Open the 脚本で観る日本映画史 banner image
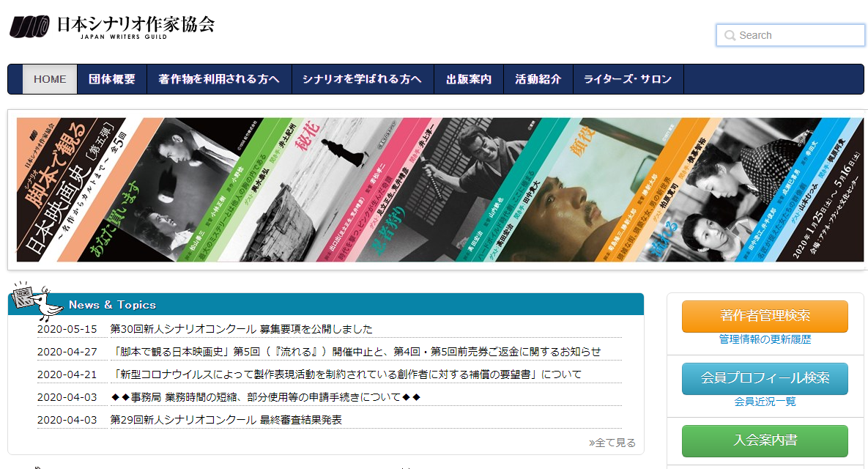Image resolution: width=868 pixels, height=469 pixels. (439, 189)
